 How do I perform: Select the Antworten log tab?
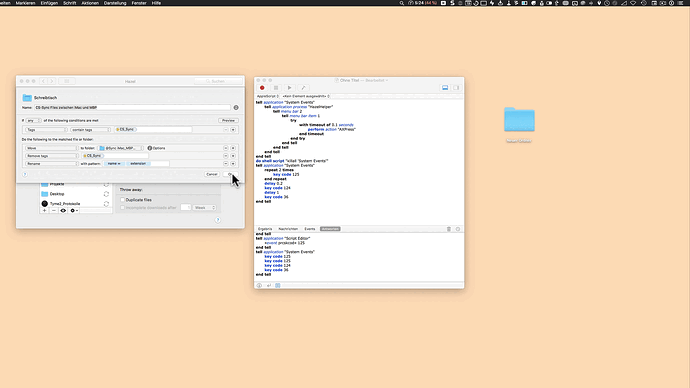pyautogui.click(x=330, y=229)
